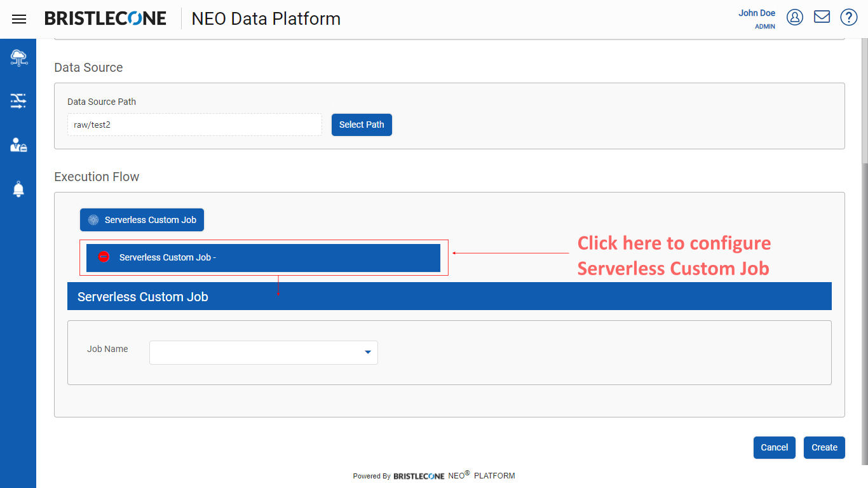Click the John Doe user name

pyautogui.click(x=757, y=13)
